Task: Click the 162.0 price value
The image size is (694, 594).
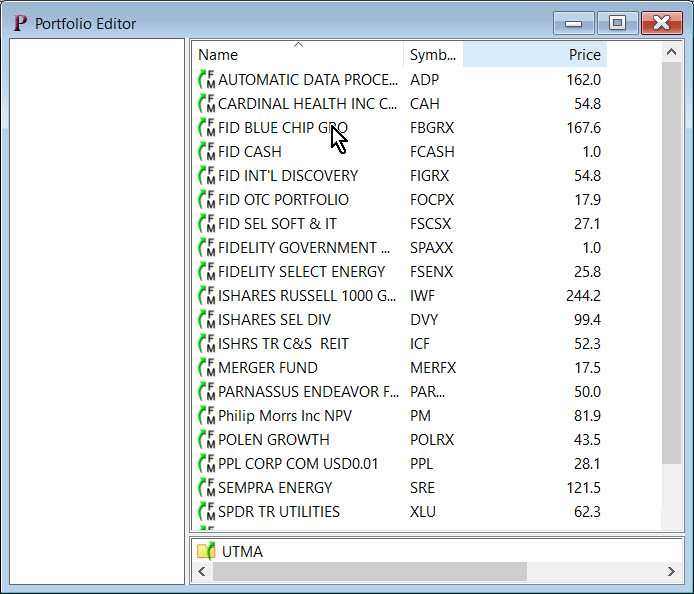Action: pos(583,80)
